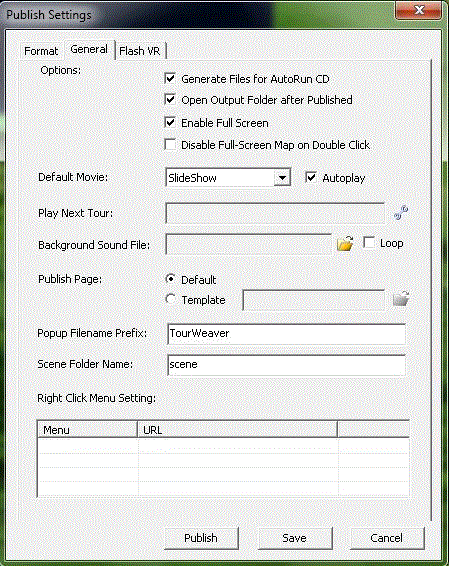Disable the Enable Full Screen option
Screen dimensions: 449x566
coord(170,123)
